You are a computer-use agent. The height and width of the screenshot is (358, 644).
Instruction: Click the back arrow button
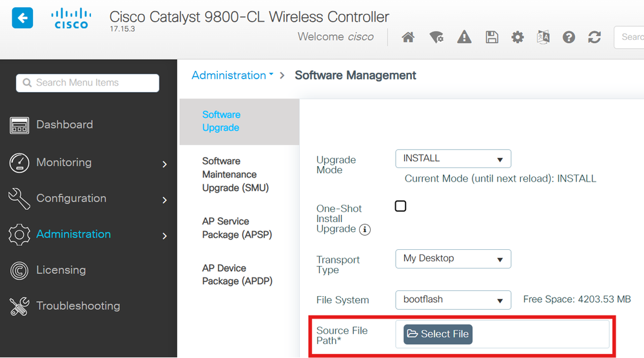coord(23,18)
